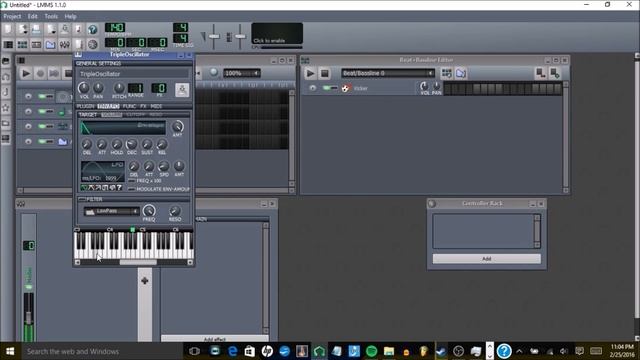Show the Controller Rack via toolbar icon
The width and height of the screenshot is (640, 360).
(x=93, y=44)
